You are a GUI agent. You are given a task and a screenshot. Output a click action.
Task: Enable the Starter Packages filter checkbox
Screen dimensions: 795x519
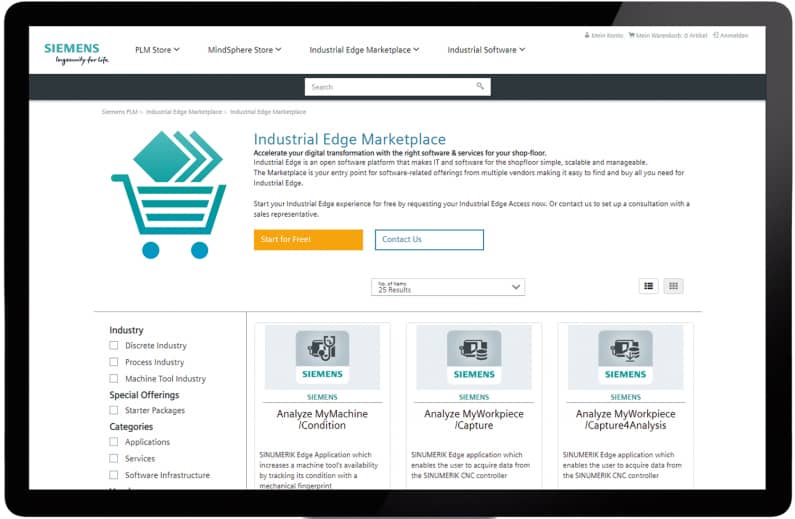pyautogui.click(x=114, y=410)
